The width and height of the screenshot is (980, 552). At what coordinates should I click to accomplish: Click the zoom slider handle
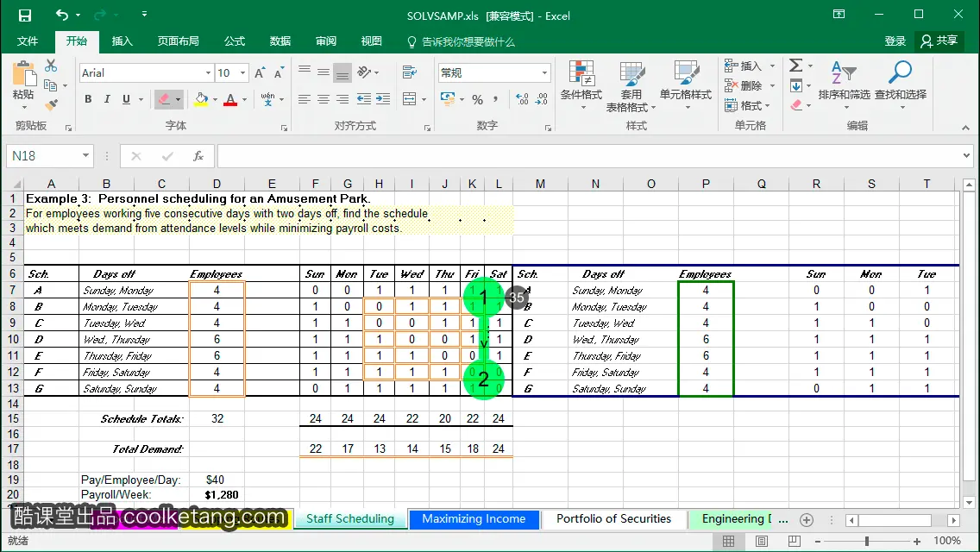pyautogui.click(x=867, y=541)
